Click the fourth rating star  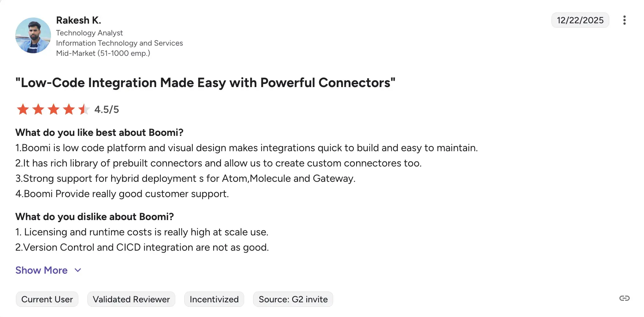pyautogui.click(x=69, y=109)
